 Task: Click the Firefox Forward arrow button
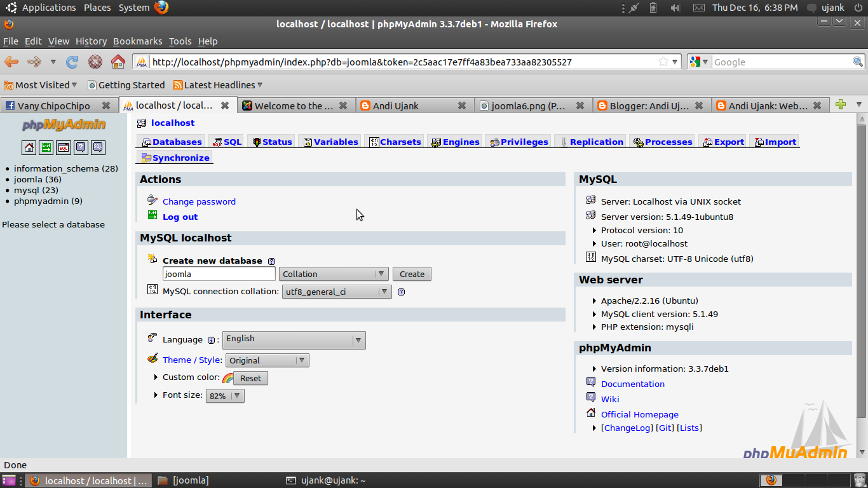pos(34,62)
